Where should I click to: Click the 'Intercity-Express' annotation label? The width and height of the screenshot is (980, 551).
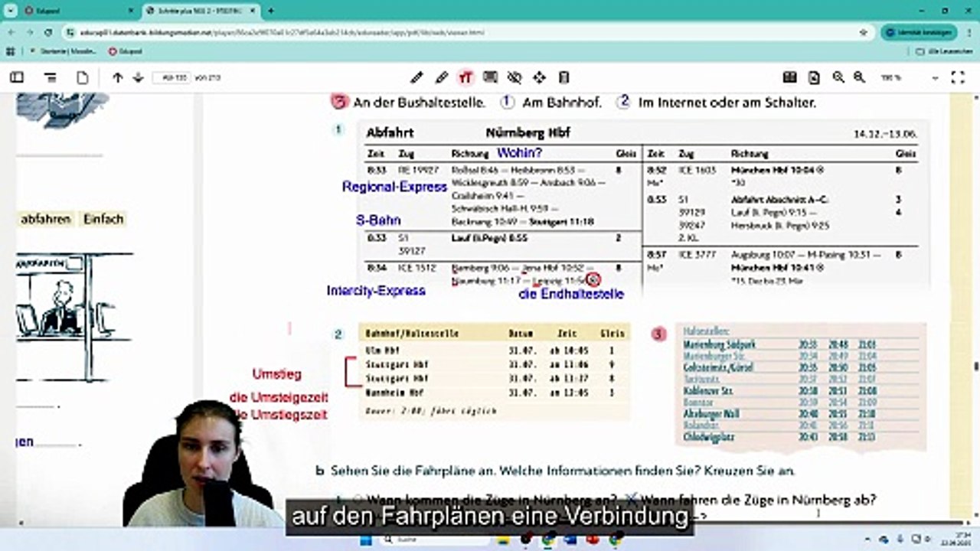[x=376, y=291]
